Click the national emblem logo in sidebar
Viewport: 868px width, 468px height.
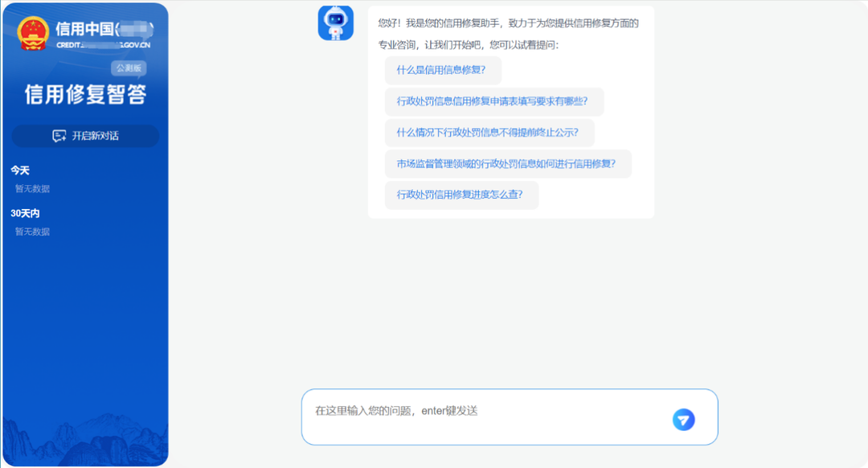tap(34, 34)
